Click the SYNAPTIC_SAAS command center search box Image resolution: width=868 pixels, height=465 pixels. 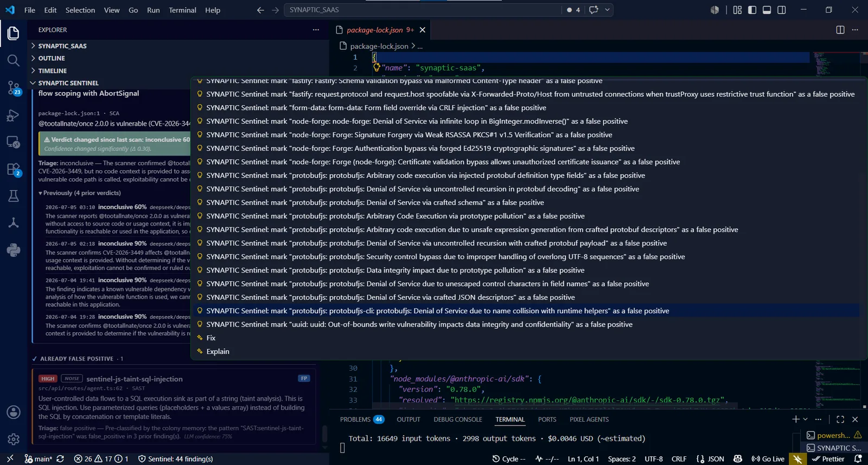click(423, 10)
